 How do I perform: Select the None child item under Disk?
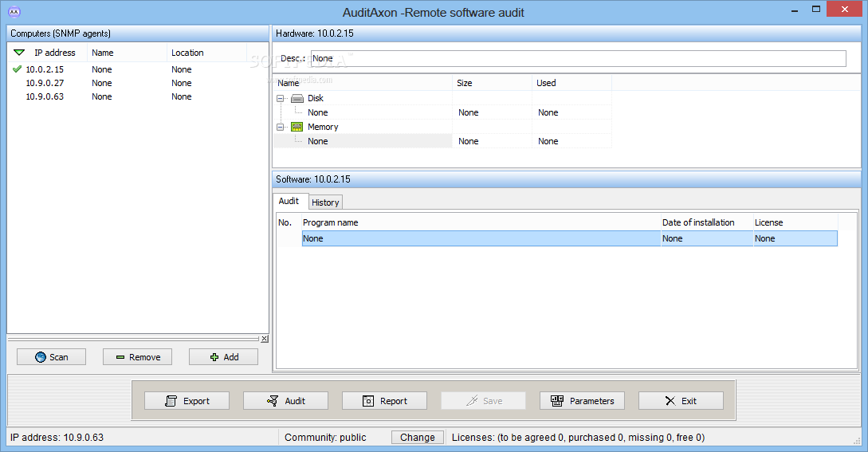(x=318, y=112)
